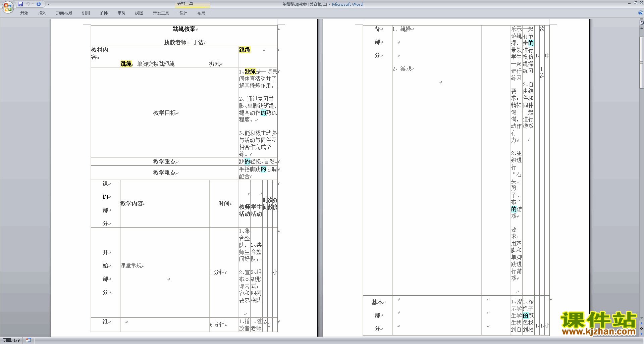Open the table tools 布局 tab
The width and height of the screenshot is (644, 344).
(x=201, y=13)
